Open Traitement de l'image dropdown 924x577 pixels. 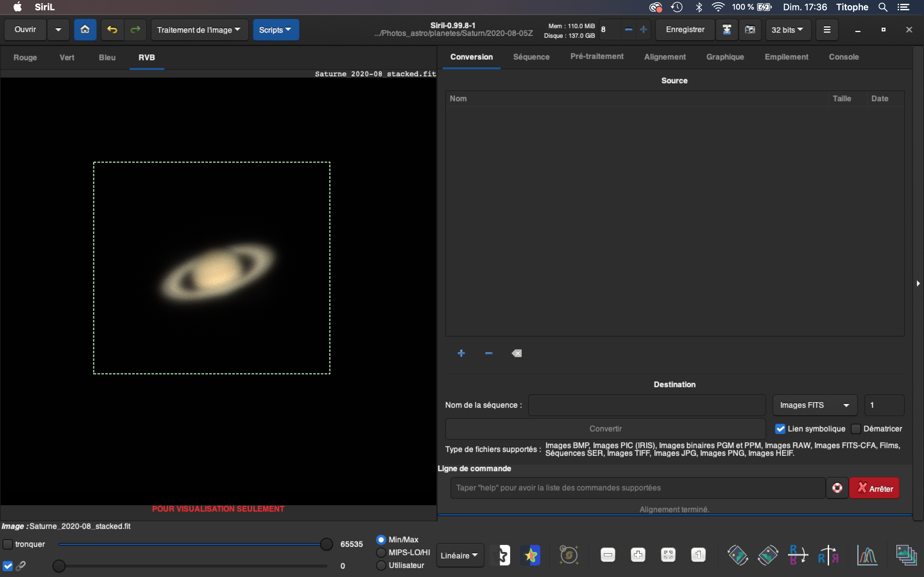click(199, 30)
